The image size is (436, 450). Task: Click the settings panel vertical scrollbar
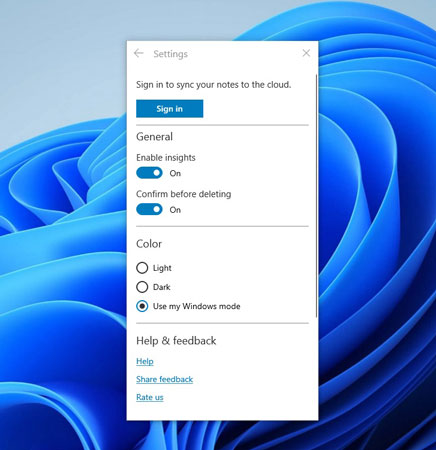click(316, 196)
